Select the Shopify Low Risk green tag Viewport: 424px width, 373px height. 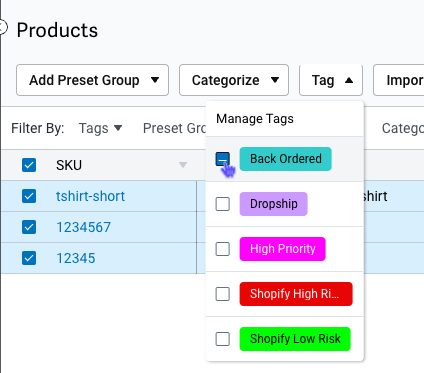pos(295,339)
